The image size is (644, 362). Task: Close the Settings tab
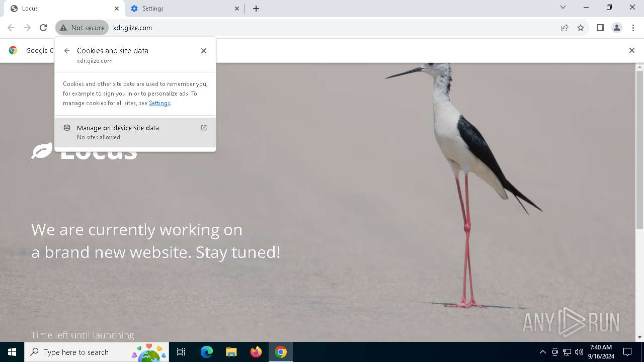(237, 9)
